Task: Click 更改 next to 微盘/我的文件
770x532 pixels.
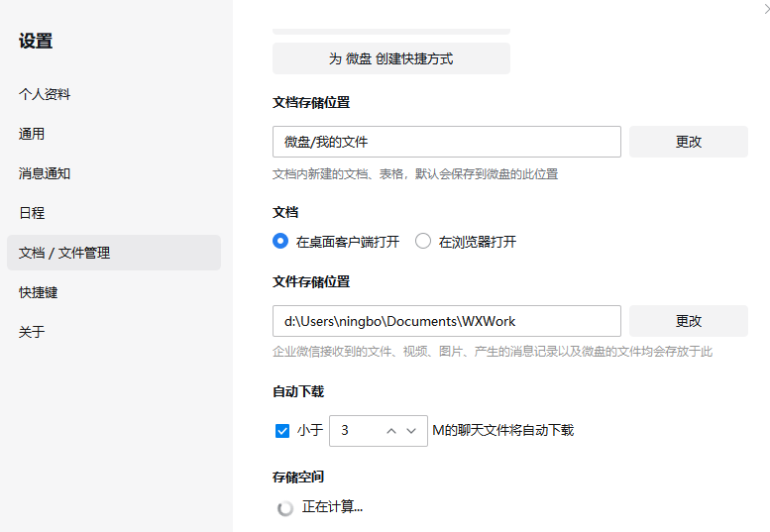Action: pos(688,142)
